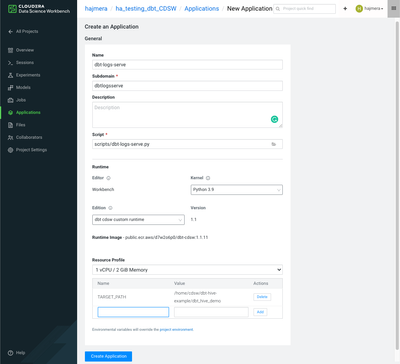Click the Runtime Image path text

[166, 238]
